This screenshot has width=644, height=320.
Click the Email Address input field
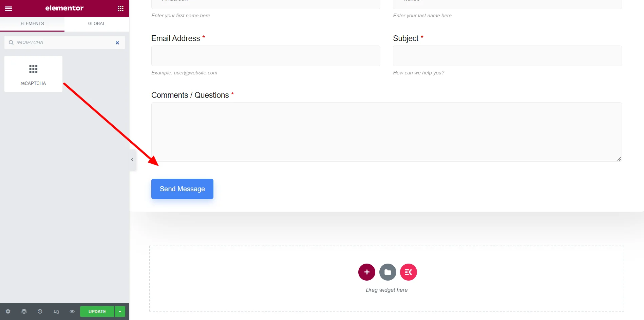pos(266,56)
